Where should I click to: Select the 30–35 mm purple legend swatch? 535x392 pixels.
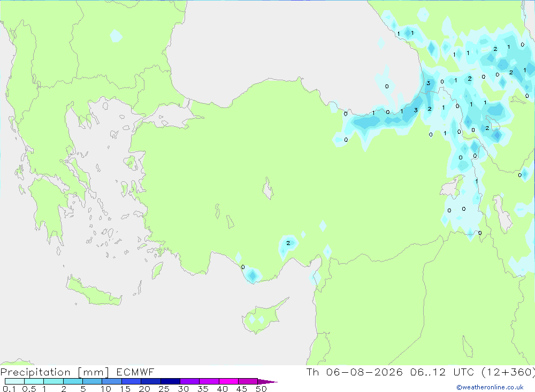click(x=190, y=381)
